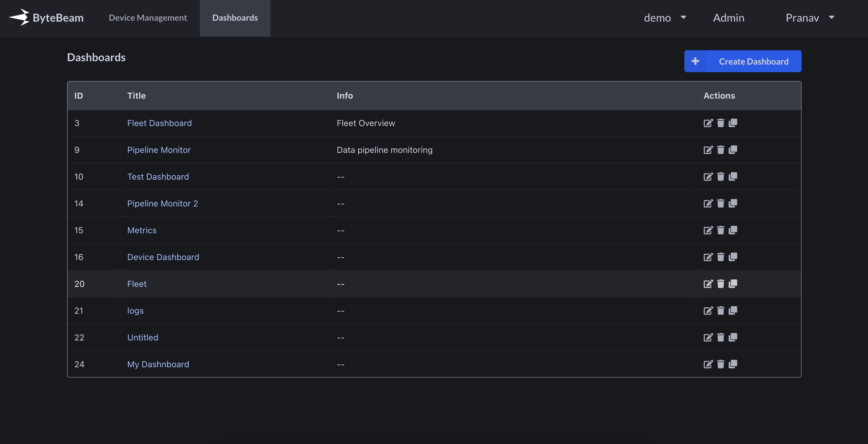Clone the Fleet dashboard with ID 20
Viewport: 868px width, 444px height.
733,284
